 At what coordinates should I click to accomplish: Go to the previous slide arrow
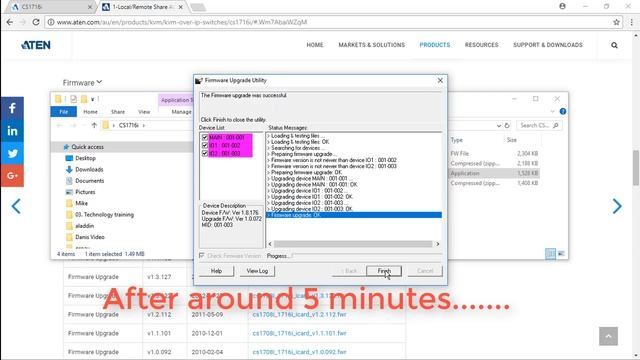(16, 206)
